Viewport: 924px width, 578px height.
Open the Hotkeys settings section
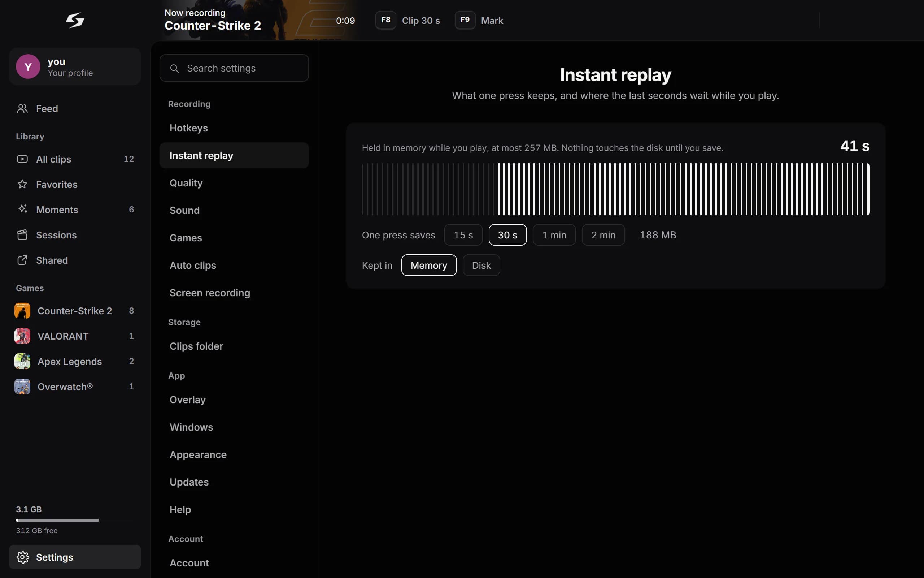234,128
